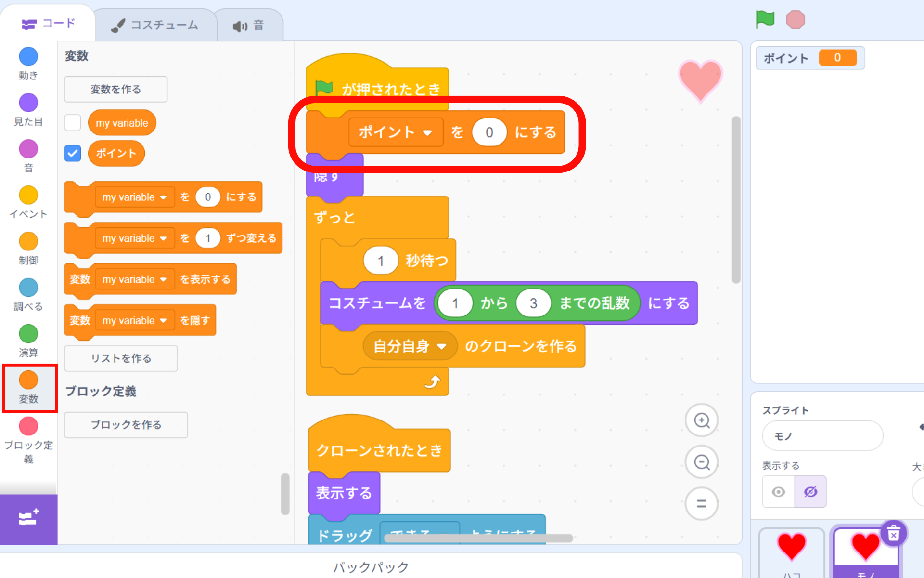Open ポイント dropdown in set block
Image resolution: width=924 pixels, height=578 pixels.
[x=427, y=132]
